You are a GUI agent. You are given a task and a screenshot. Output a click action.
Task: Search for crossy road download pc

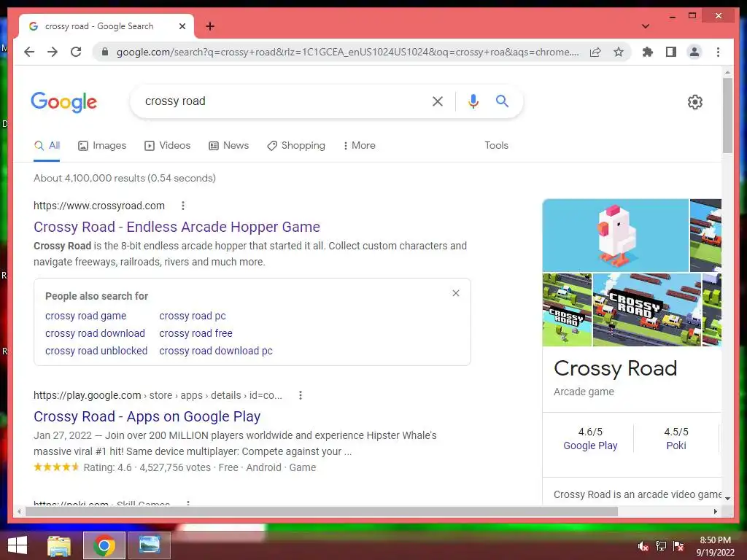pos(216,351)
